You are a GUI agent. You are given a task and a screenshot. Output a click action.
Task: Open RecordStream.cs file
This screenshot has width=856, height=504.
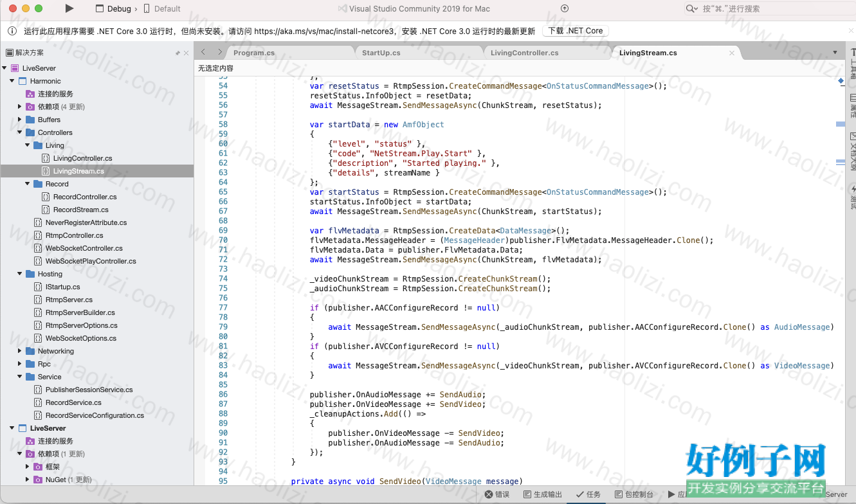point(80,210)
